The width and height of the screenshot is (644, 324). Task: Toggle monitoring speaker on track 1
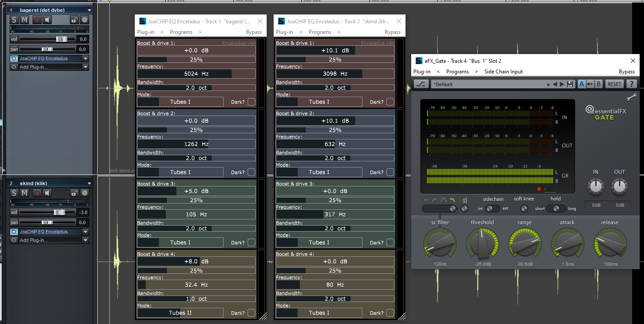(x=47, y=20)
